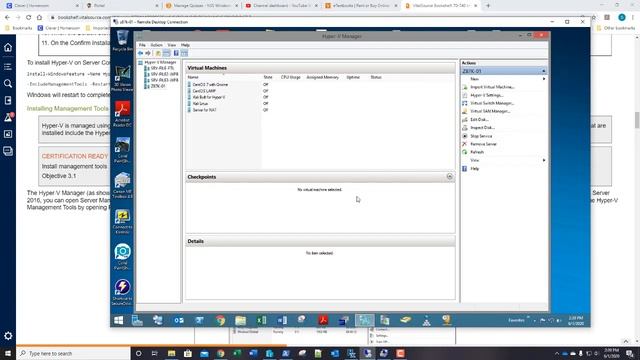Open Word on the remote taskbar
Viewport: 640px width, 360px height.
coord(282,320)
